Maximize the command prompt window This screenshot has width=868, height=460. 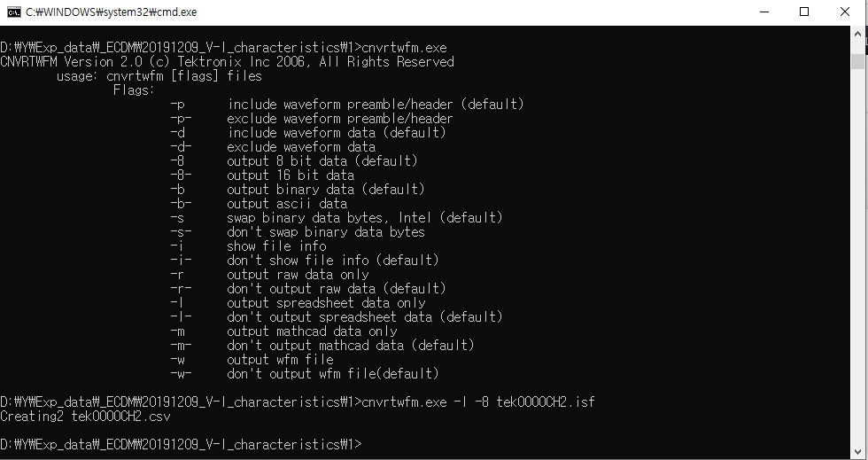pos(804,12)
